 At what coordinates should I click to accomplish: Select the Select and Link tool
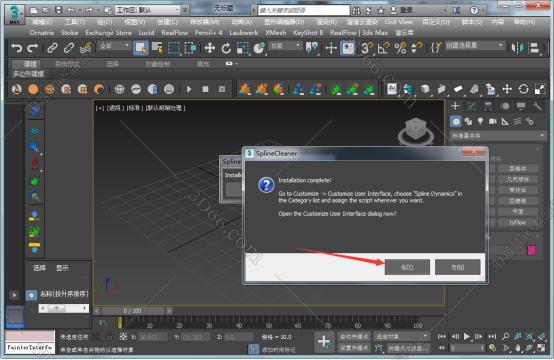coord(52,48)
